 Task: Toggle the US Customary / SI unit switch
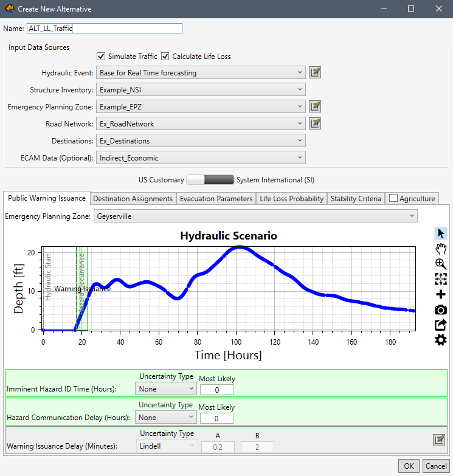[210, 180]
